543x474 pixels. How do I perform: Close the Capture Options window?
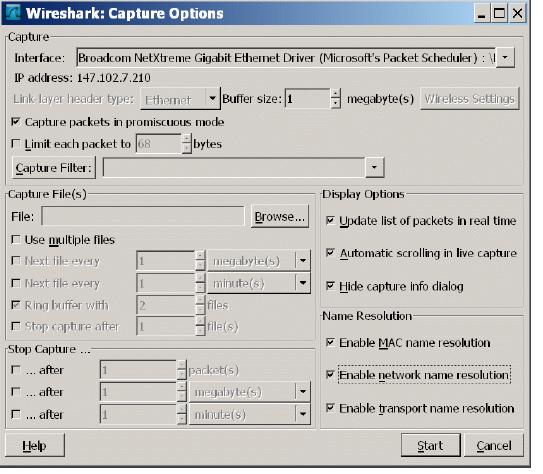tap(517, 14)
